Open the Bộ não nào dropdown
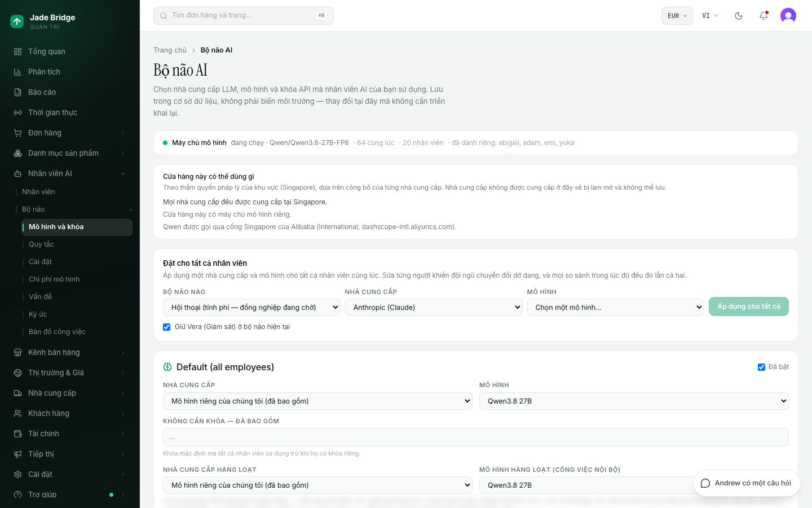The width and height of the screenshot is (812, 508). [251, 307]
